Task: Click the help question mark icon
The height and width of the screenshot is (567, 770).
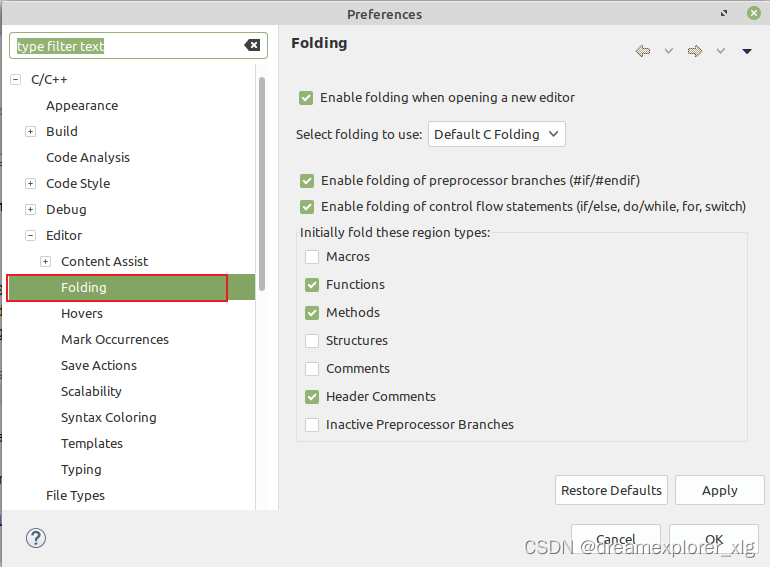Action: (x=36, y=538)
